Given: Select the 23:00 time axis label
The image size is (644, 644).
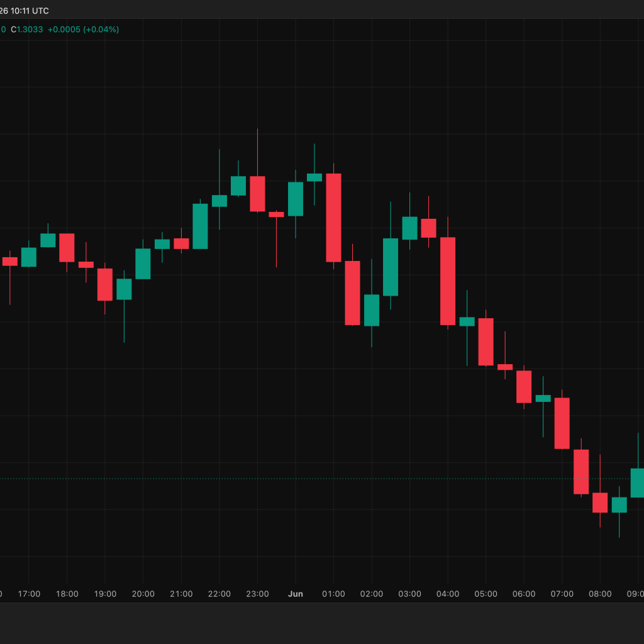Looking at the screenshot, I should click(257, 594).
